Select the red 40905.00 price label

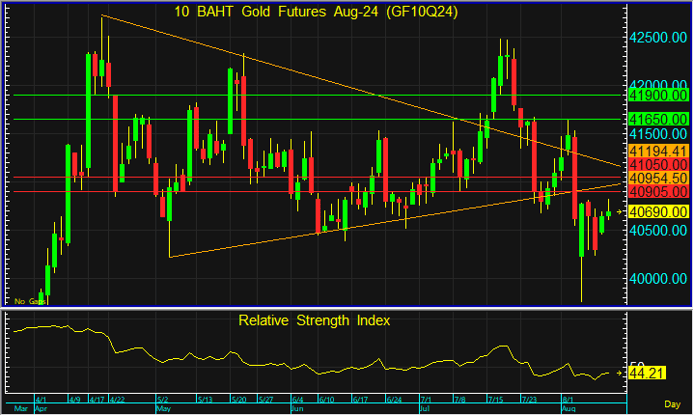pyautogui.click(x=658, y=190)
